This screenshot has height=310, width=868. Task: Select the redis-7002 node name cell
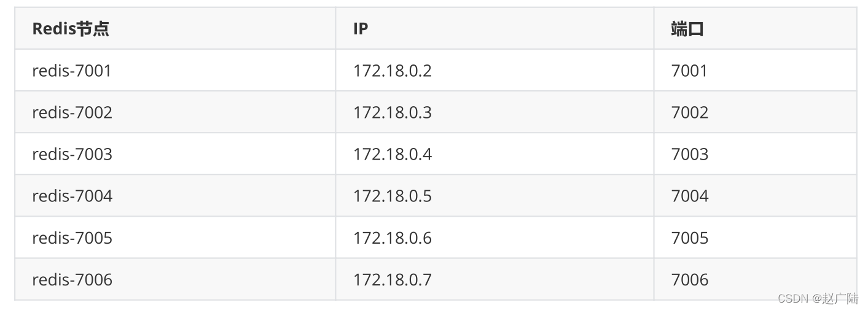coord(72,112)
